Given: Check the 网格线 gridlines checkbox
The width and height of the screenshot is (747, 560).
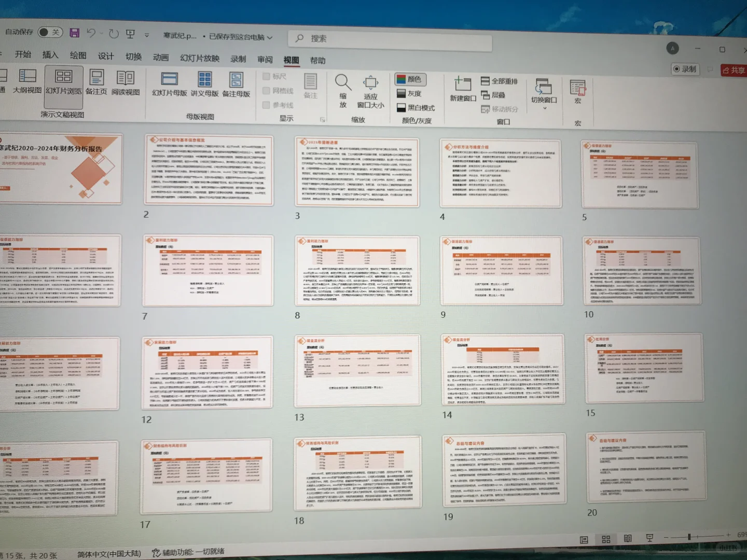Looking at the screenshot, I should pos(266,90).
